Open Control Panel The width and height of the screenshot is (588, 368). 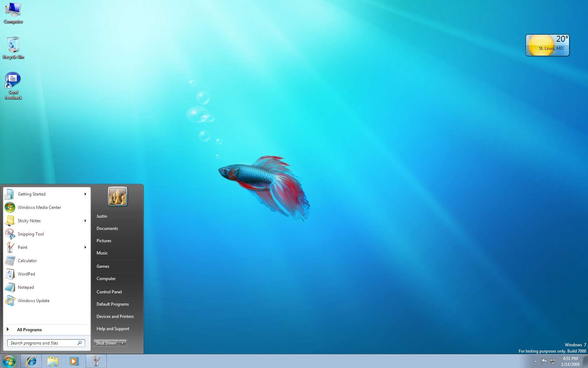tap(109, 292)
